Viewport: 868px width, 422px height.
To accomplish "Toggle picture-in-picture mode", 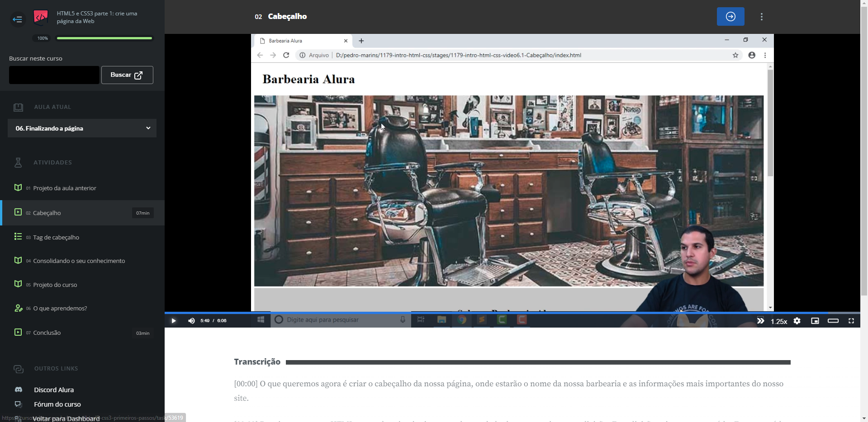I will (x=815, y=321).
